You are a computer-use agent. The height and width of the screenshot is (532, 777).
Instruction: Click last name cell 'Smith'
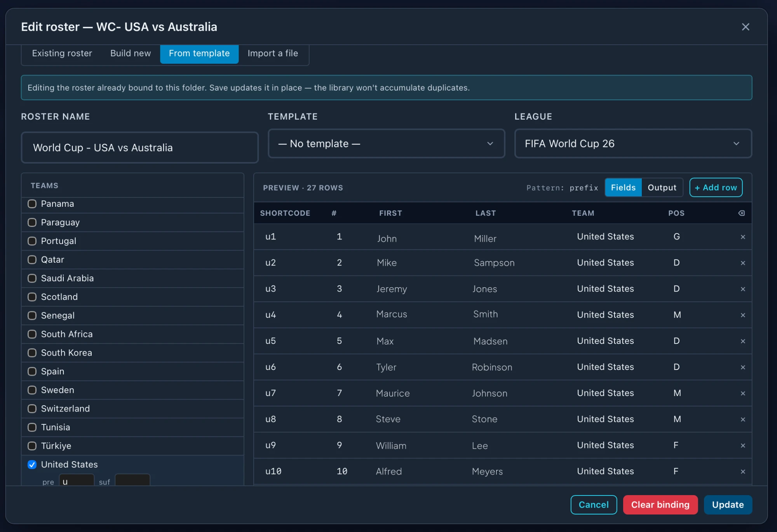point(485,314)
